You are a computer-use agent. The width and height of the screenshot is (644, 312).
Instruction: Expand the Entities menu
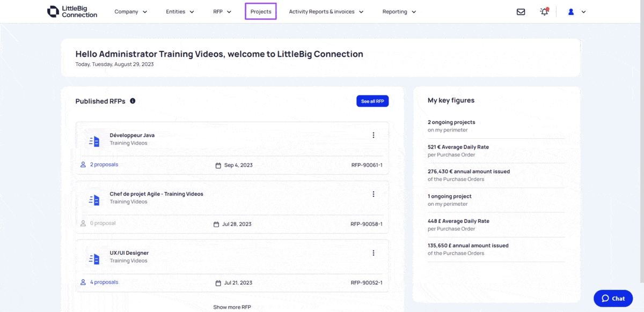click(180, 12)
